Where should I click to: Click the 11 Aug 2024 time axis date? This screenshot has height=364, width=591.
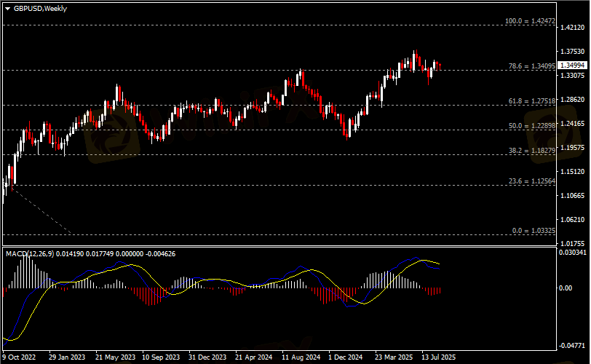point(301,357)
